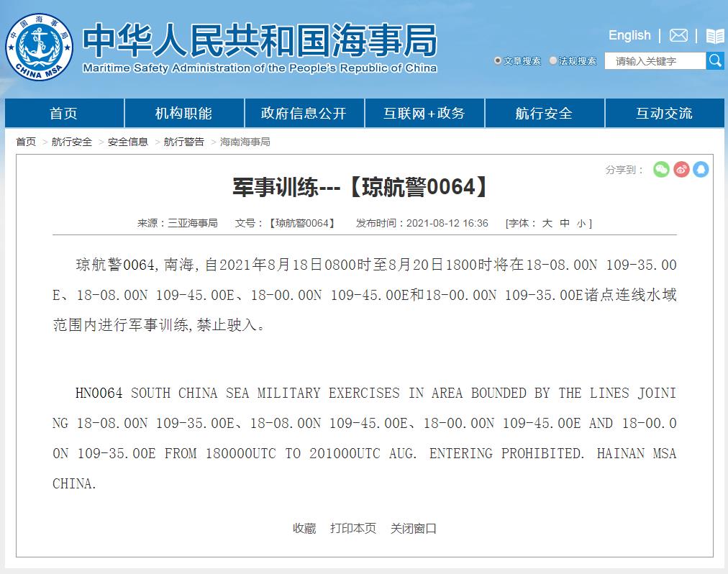728x574 pixels.
Task: Click the keyword search input field
Action: click(655, 61)
